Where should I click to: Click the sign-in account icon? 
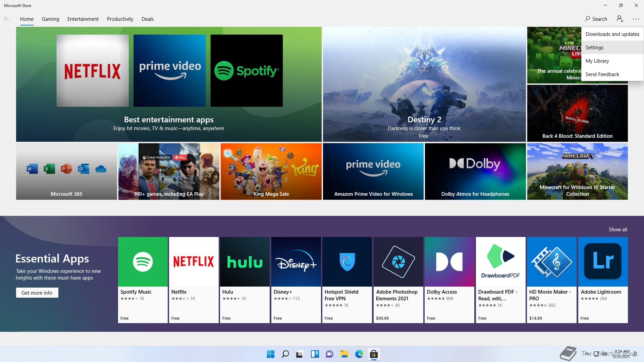(x=620, y=19)
